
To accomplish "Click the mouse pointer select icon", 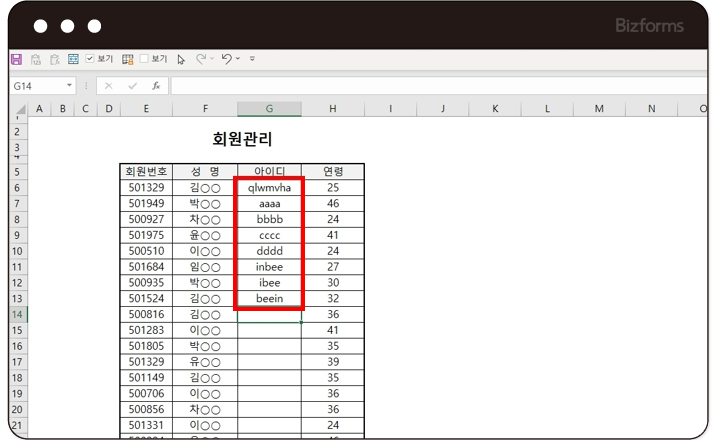I will coord(181,59).
